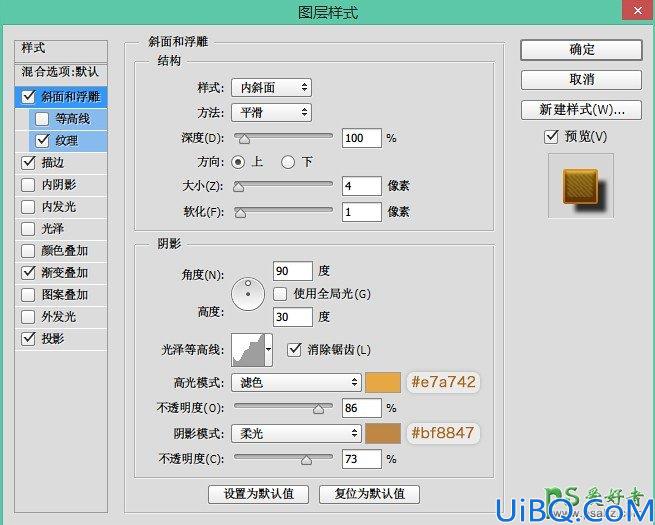Viewport: 655px width, 525px height.
Task: Open the highlight color swatch #e7a742
Action: 383,383
